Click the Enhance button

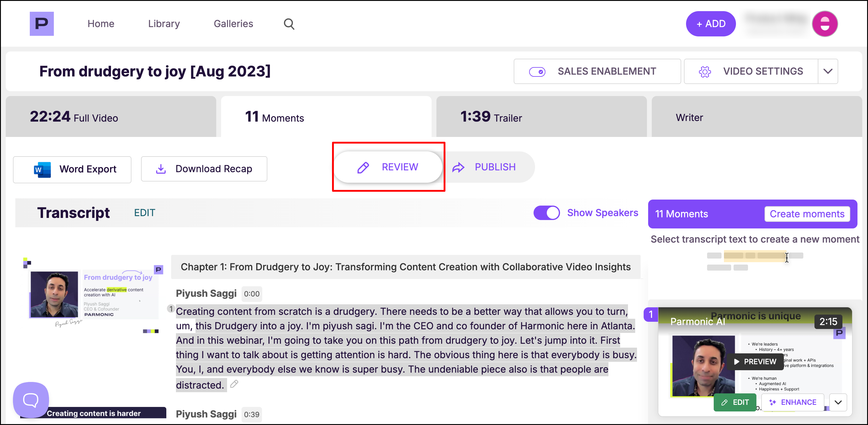[x=793, y=402]
